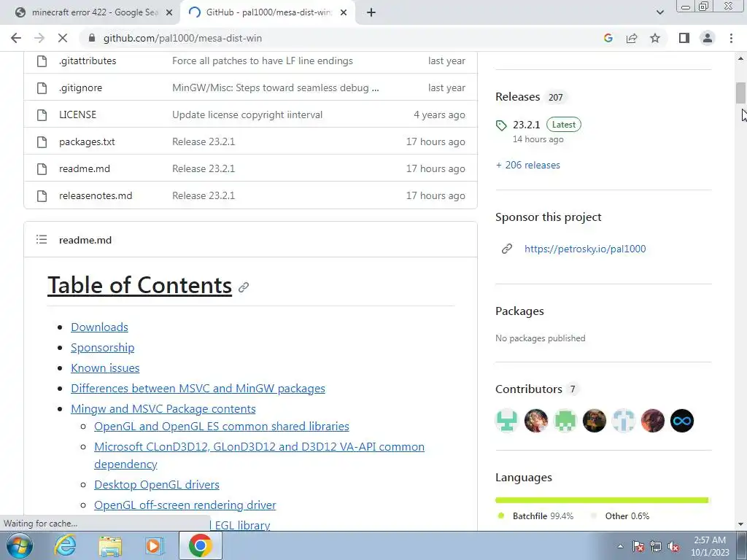Expand the tab search dropdown arrow

pos(659,13)
